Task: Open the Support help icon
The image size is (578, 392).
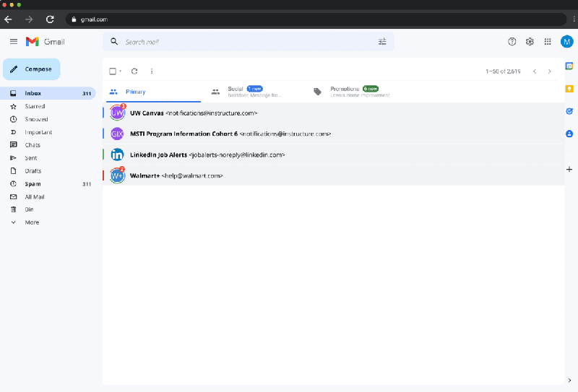Action: coord(512,42)
